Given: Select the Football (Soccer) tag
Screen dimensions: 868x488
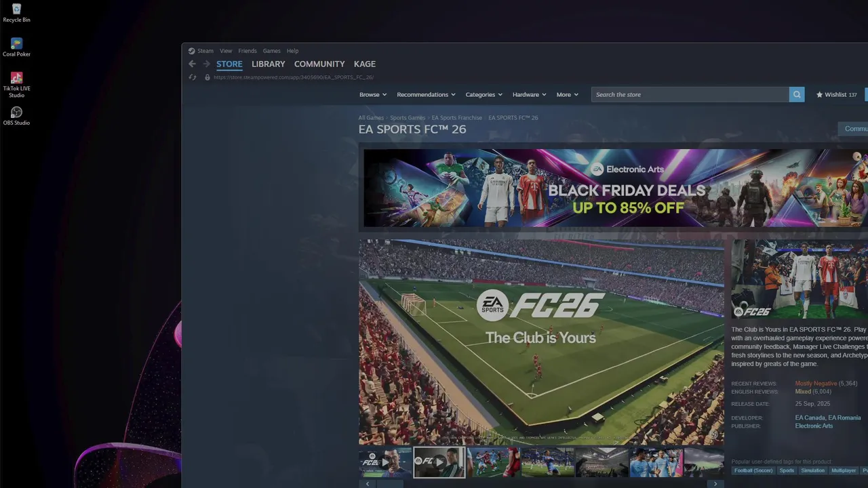Looking at the screenshot, I should tap(753, 470).
